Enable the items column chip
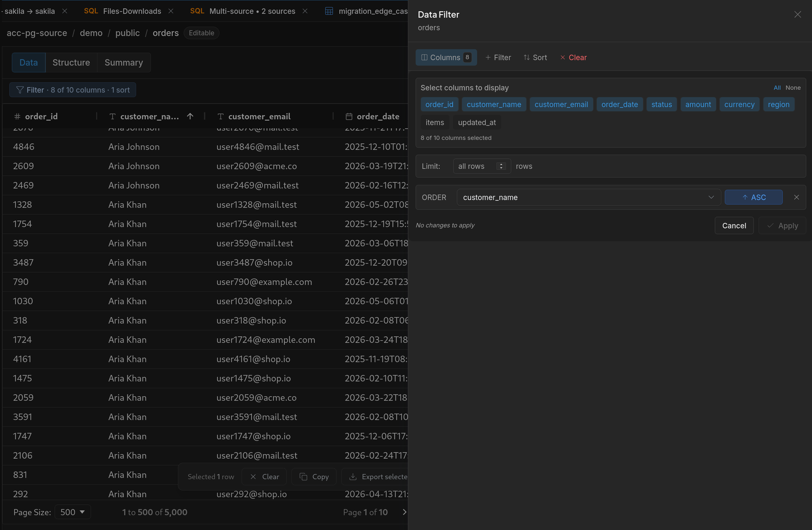The width and height of the screenshot is (812, 530). [x=435, y=123]
